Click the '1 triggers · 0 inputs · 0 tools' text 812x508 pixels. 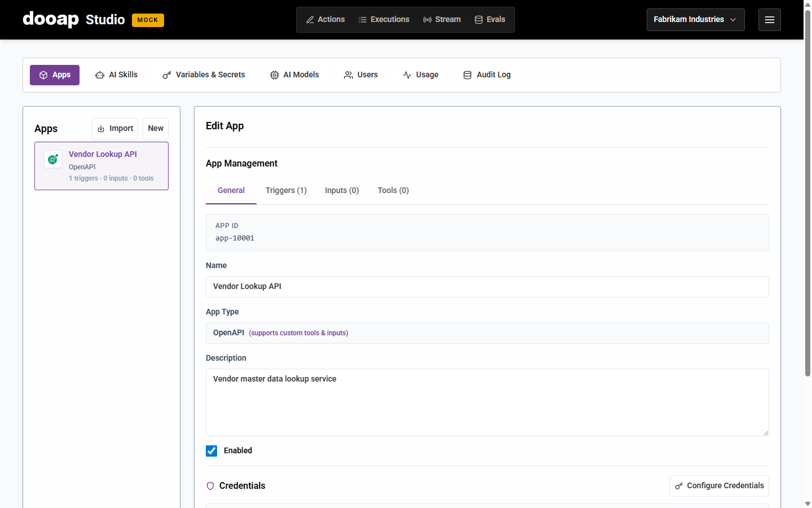tap(111, 178)
